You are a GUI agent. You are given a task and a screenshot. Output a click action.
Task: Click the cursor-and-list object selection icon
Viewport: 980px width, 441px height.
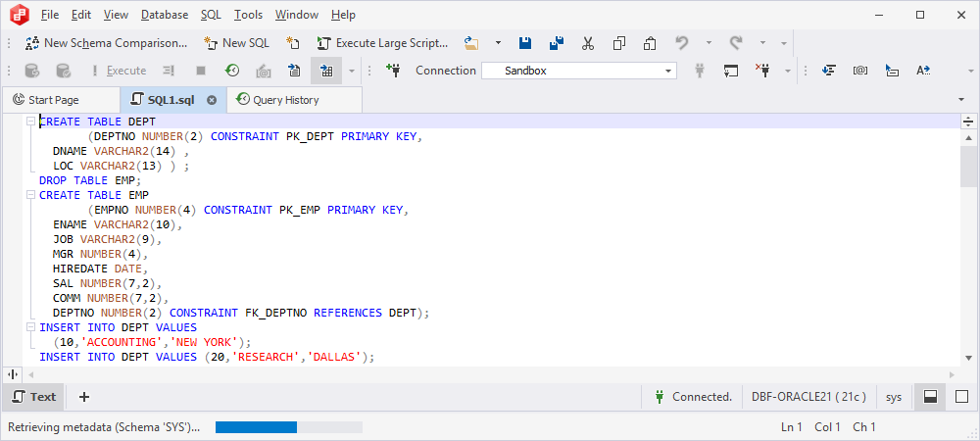[893, 71]
